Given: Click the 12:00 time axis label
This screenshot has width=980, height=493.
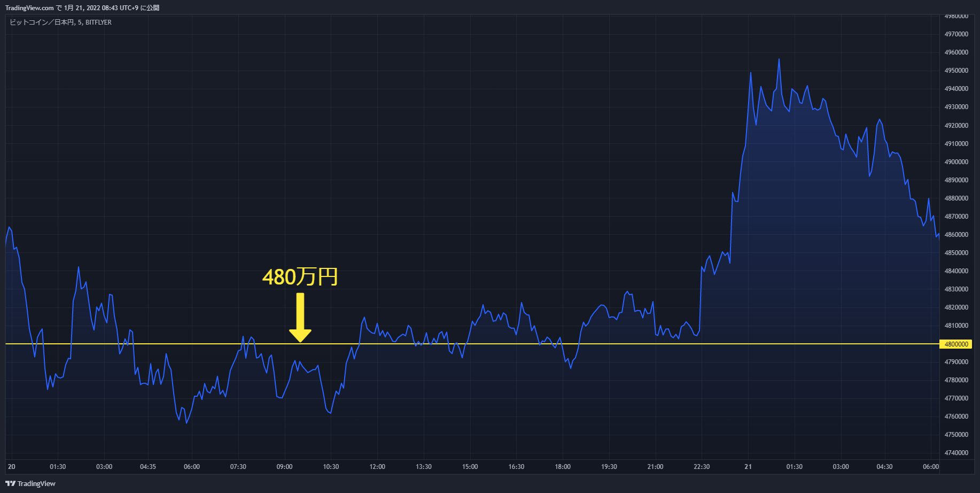Looking at the screenshot, I should (377, 467).
